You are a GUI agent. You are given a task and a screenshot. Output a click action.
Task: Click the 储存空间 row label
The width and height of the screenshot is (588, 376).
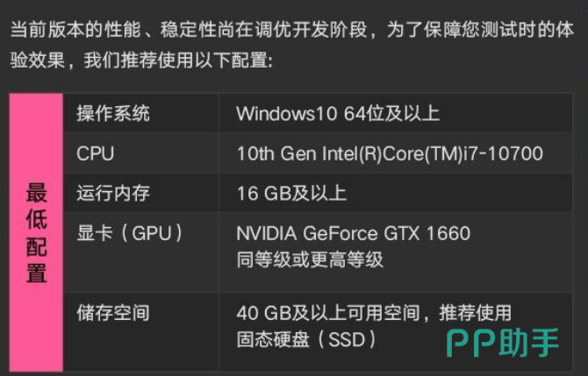click(x=113, y=313)
